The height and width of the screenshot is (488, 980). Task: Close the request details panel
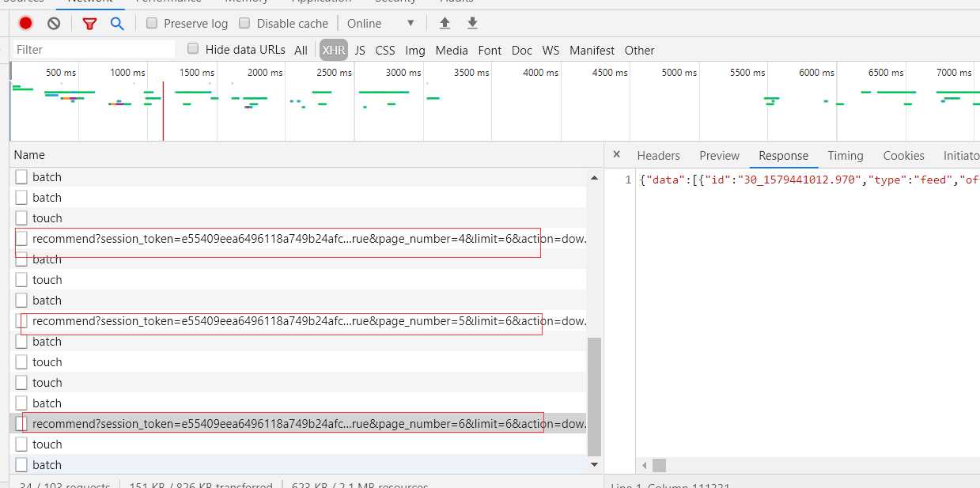coord(617,155)
